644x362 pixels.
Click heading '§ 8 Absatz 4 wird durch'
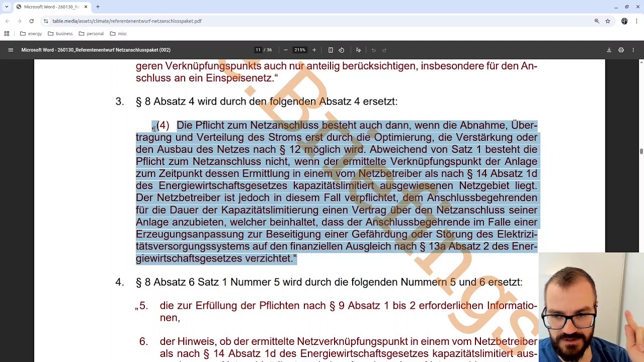pos(267,102)
